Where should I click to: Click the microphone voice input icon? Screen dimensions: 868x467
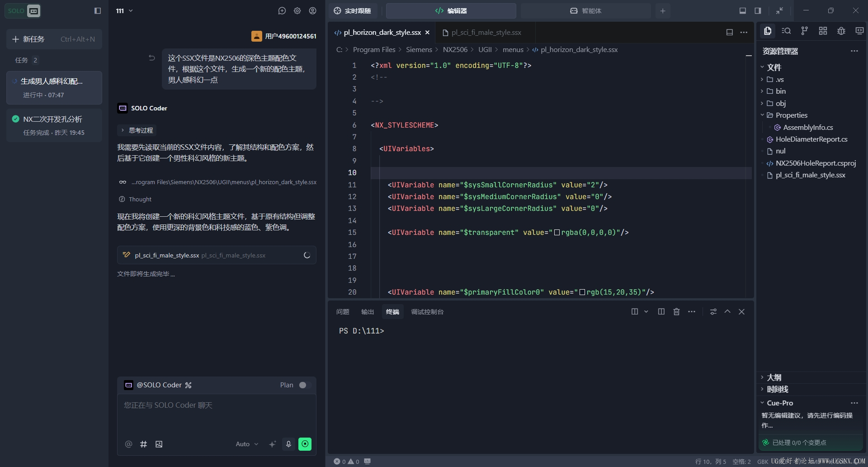[x=288, y=444]
